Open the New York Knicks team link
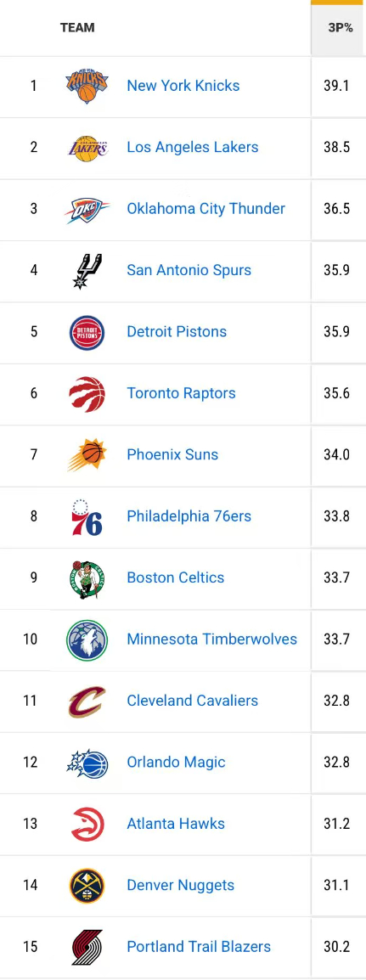The image size is (366, 980). tap(183, 86)
